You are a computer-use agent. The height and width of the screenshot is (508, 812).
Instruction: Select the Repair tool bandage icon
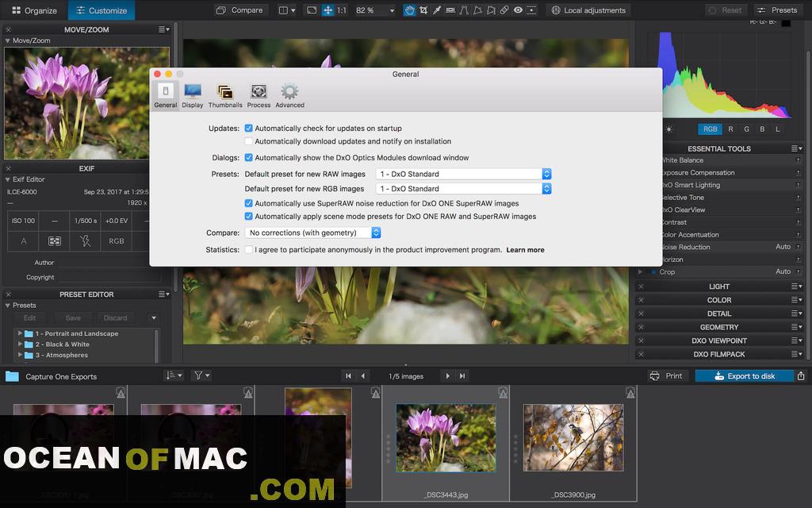(x=504, y=10)
